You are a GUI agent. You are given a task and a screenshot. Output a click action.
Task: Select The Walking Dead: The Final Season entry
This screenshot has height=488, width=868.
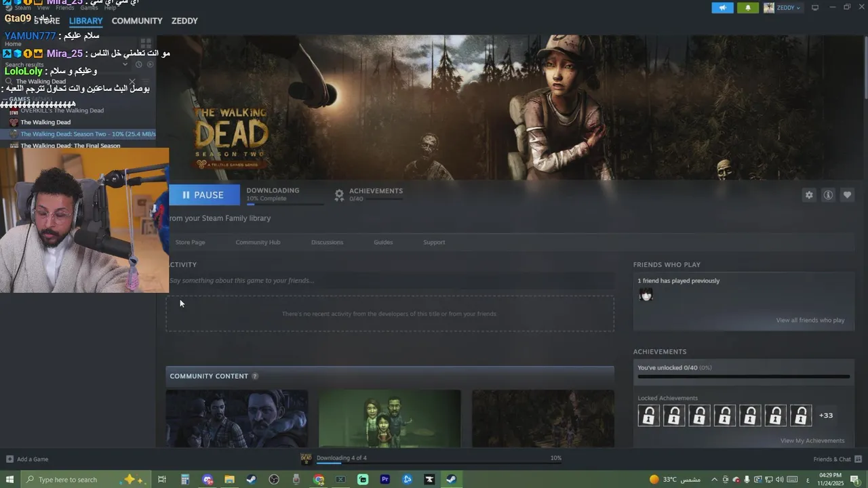pos(70,146)
